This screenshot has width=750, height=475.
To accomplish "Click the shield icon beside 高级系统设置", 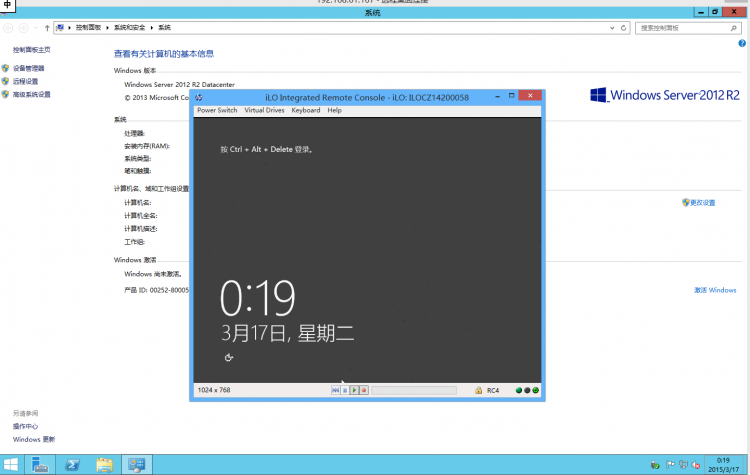I will click(x=5, y=94).
